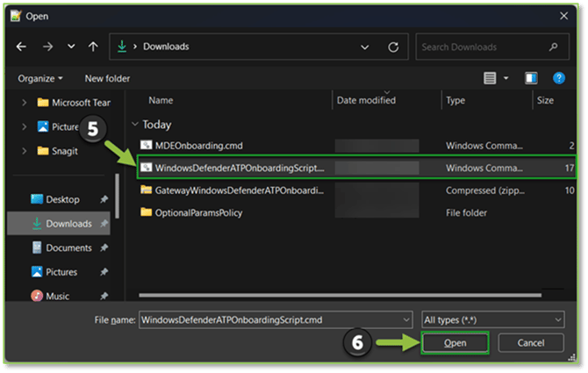Viewport: 588px width, 373px height.
Task: Expand the address bar history dropdown
Action: [x=365, y=47]
